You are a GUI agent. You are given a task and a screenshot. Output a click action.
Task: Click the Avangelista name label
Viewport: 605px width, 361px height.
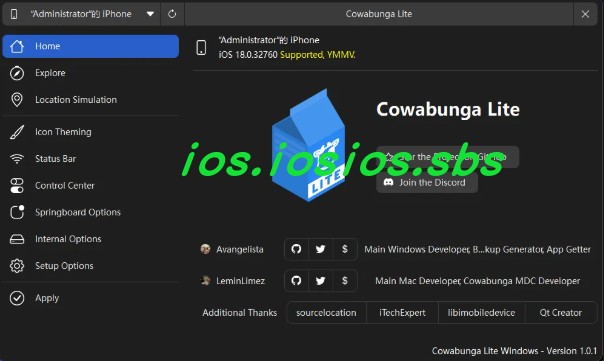pyautogui.click(x=240, y=250)
